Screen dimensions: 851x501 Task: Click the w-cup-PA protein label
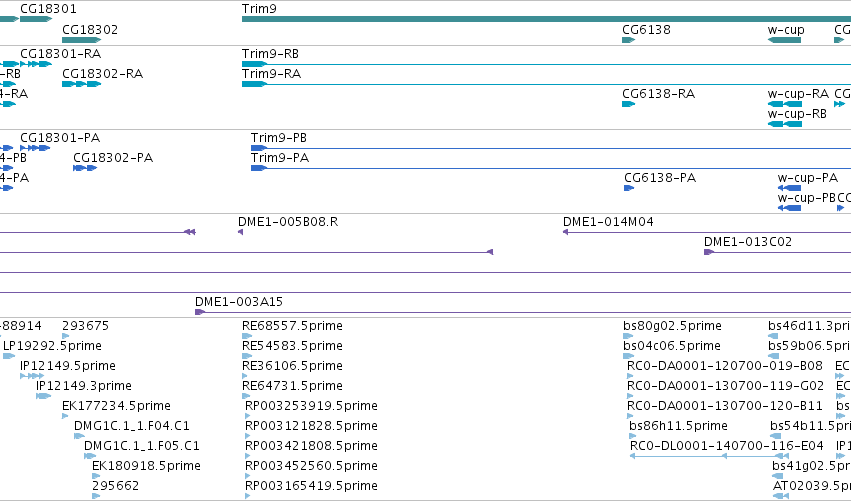pos(808,178)
